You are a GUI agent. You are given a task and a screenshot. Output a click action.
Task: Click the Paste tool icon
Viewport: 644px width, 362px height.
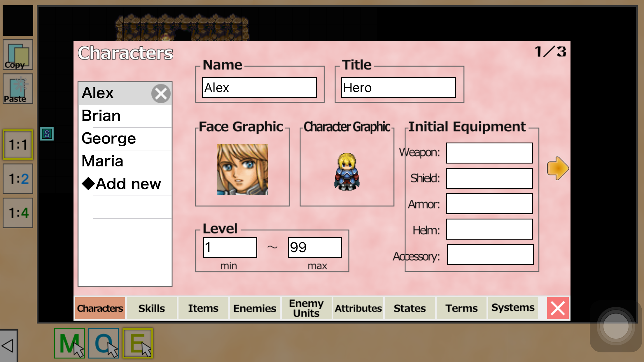pyautogui.click(x=18, y=89)
